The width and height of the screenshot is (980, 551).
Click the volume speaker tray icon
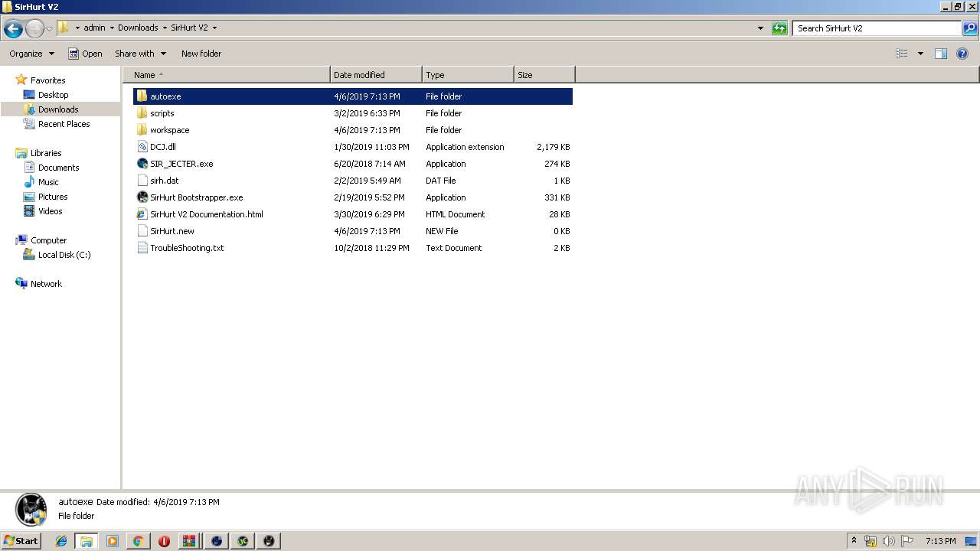tap(888, 541)
